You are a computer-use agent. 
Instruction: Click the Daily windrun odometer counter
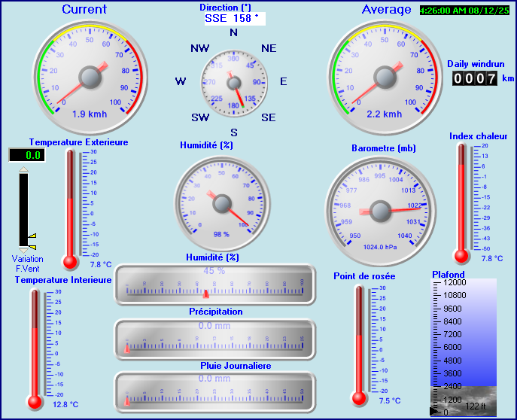pyautogui.click(x=475, y=78)
